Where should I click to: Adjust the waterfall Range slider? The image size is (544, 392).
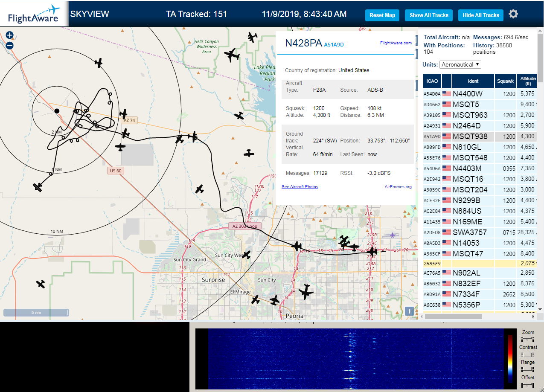(528, 369)
